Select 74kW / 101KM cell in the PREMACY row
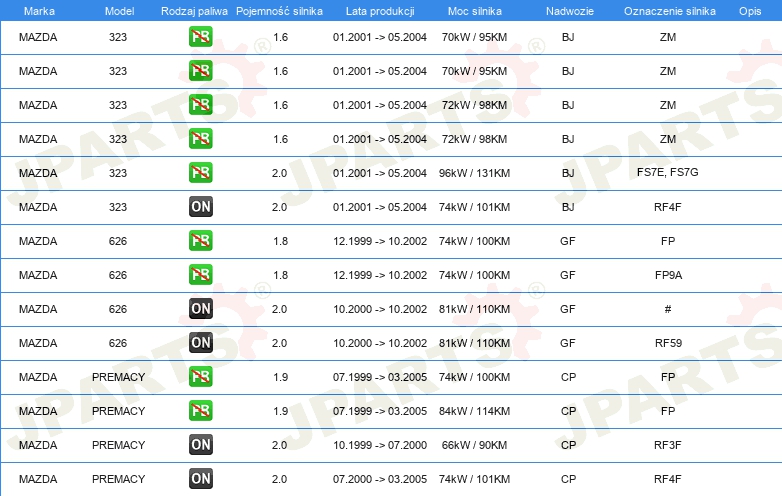 (x=474, y=479)
